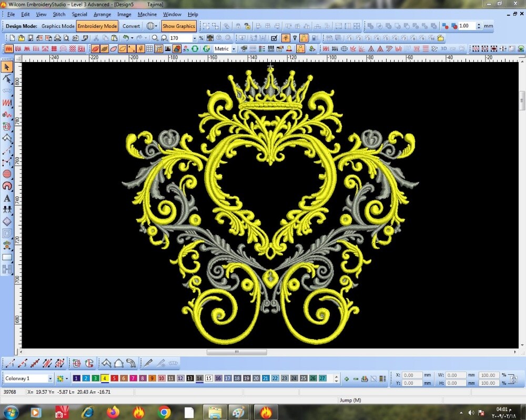This screenshot has width=526, height=420.
Task: Click the Paste clipboard icon
Action: pyautogui.click(x=114, y=38)
